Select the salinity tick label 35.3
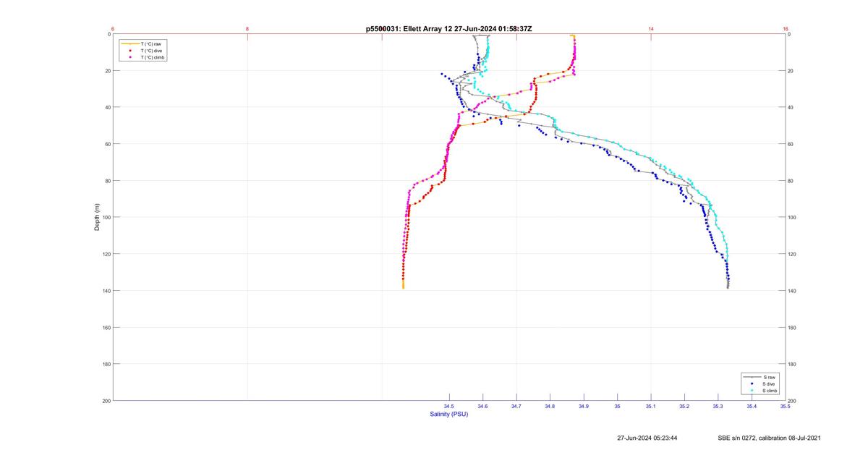This screenshot has width=868, height=450. pos(718,406)
